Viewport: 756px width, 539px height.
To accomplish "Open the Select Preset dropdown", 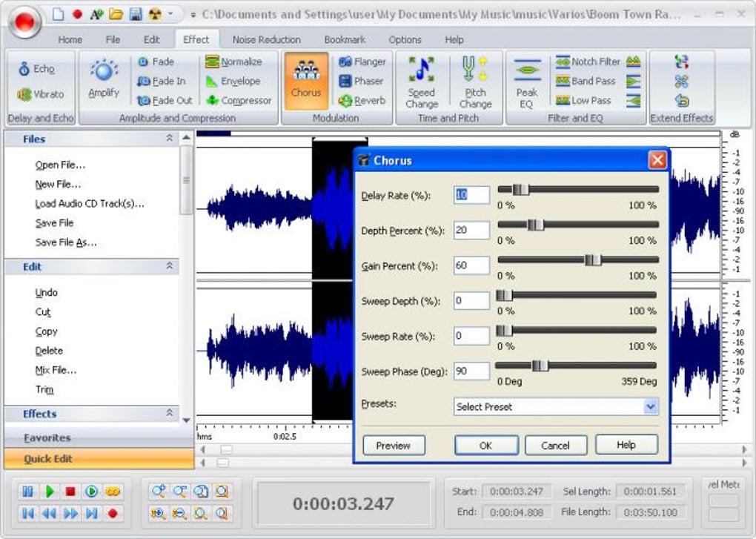I will tap(650, 406).
